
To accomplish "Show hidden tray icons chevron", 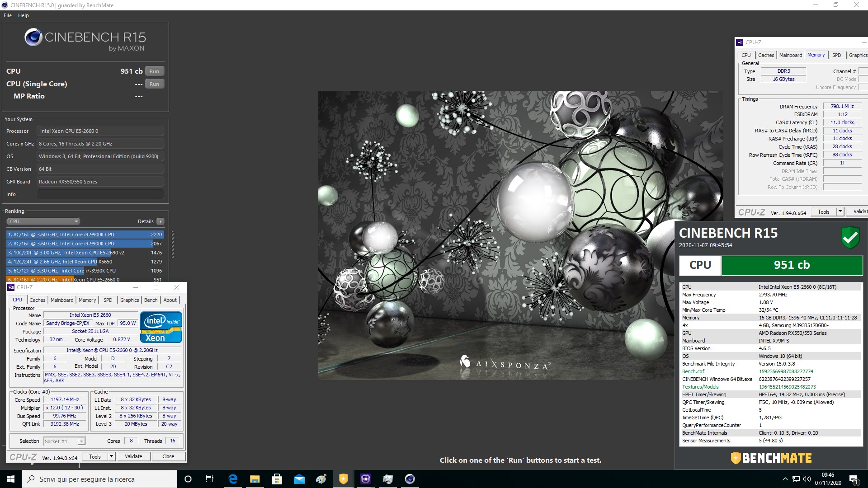I will tap(785, 479).
